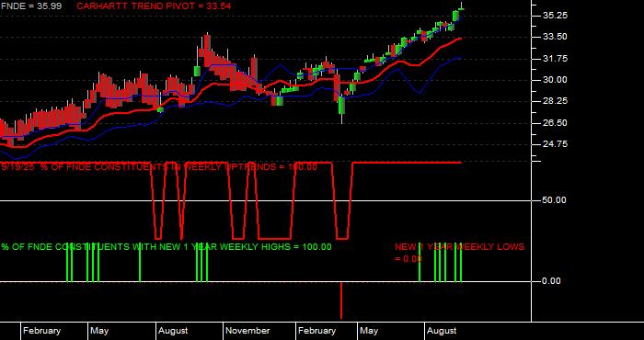Click the FNDE = 35.99 price label

point(31,6)
